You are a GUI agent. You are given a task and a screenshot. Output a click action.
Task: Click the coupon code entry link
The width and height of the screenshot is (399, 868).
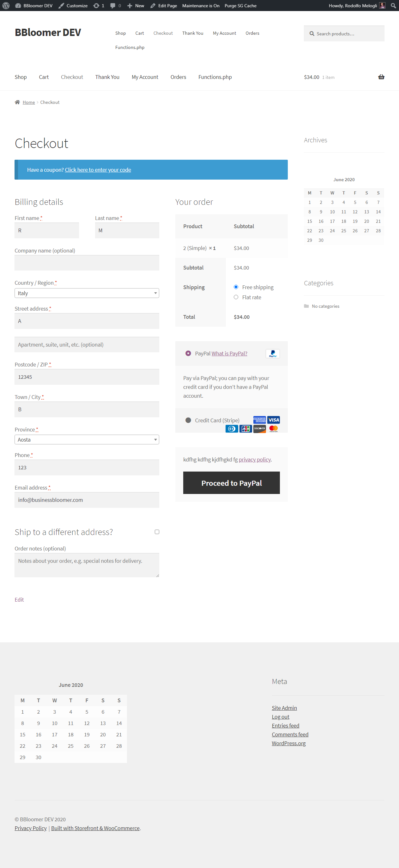(98, 170)
